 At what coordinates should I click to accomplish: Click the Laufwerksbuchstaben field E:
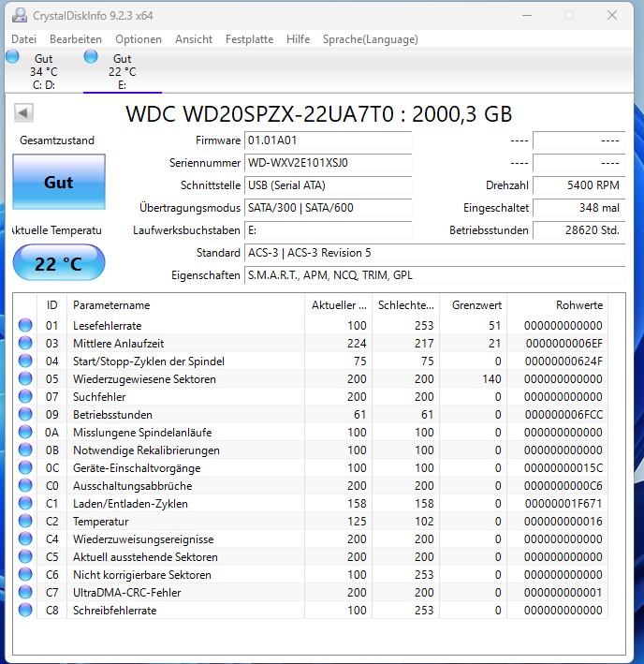[328, 230]
